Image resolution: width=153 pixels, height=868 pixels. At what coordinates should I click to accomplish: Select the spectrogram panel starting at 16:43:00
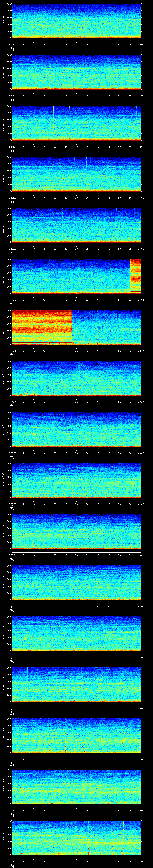coord(76,736)
